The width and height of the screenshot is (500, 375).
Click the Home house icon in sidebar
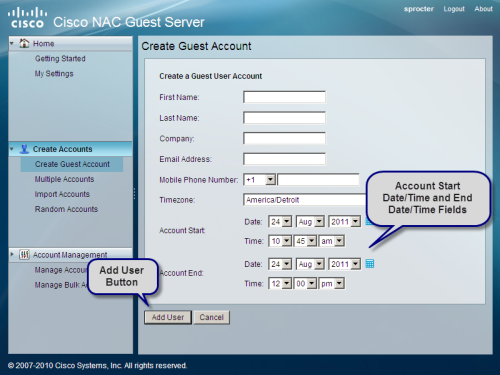click(24, 43)
